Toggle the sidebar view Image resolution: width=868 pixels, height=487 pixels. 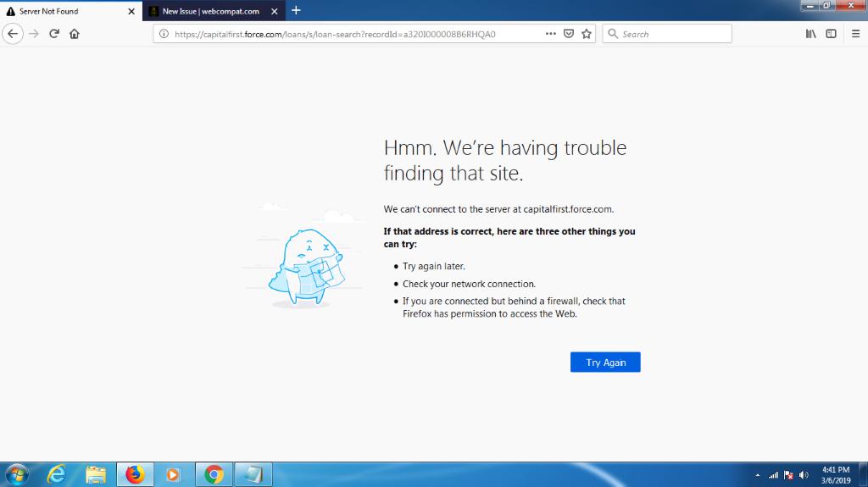(x=832, y=34)
